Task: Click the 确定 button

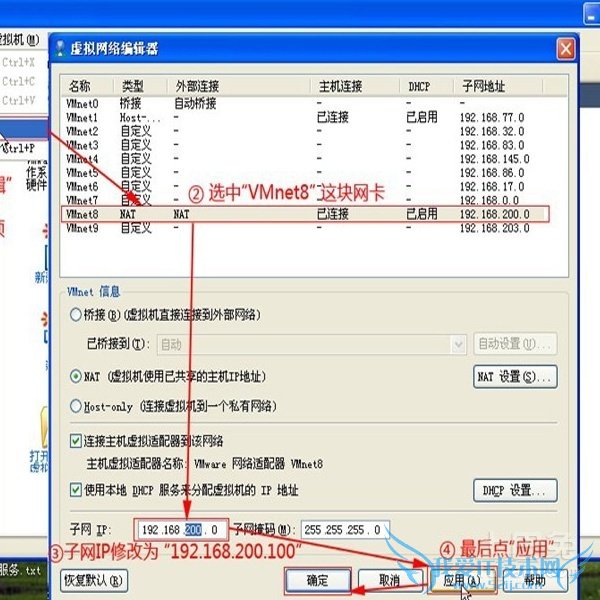Action: 318,580
